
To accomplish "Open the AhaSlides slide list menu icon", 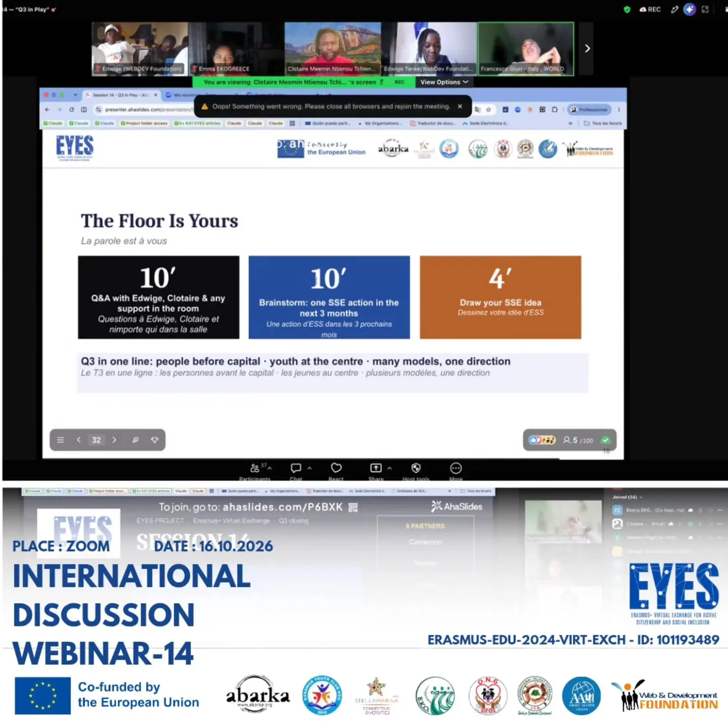I will point(61,440).
